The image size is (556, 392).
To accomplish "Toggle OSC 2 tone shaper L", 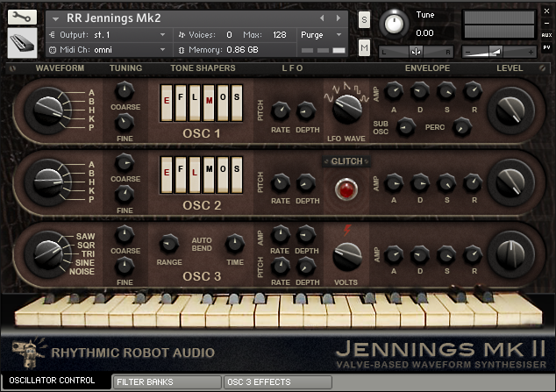I will (x=195, y=175).
